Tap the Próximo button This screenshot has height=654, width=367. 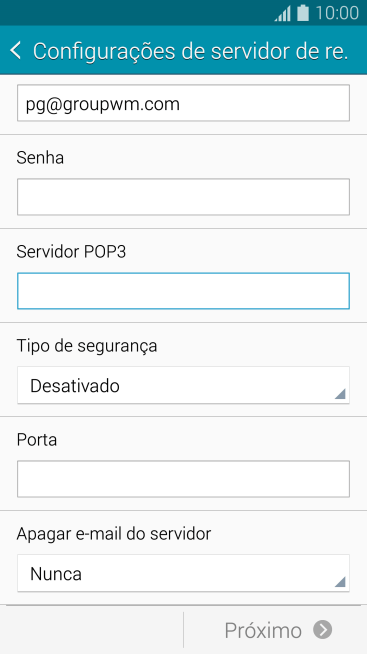click(x=275, y=629)
